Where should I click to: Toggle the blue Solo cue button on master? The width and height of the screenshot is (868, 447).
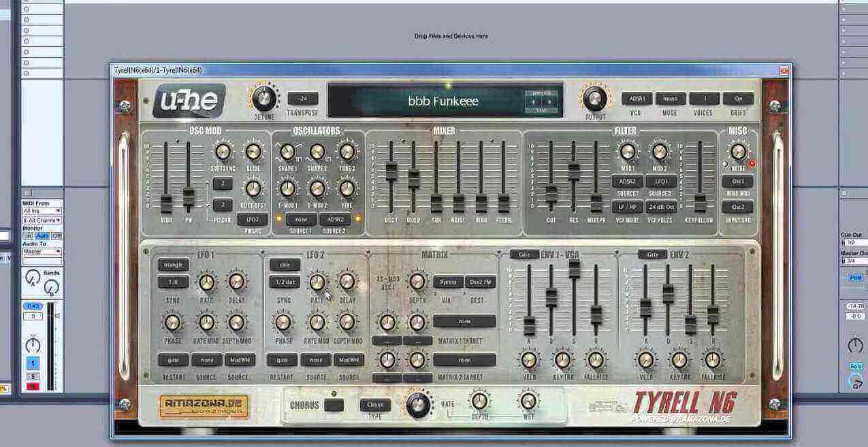pyautogui.click(x=856, y=366)
